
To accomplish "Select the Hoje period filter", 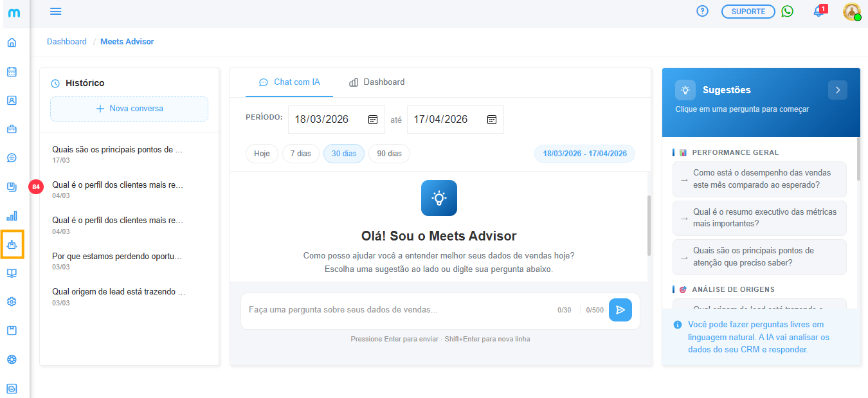I will point(262,154).
